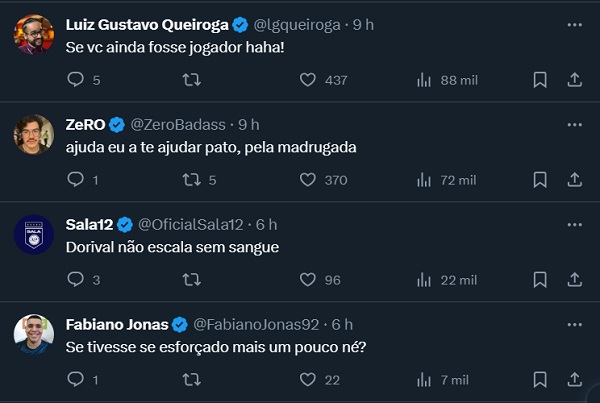This screenshot has height=403, width=600.
Task: Open Luiz Gustavo Queiroga's profile picture
Action: [34, 35]
